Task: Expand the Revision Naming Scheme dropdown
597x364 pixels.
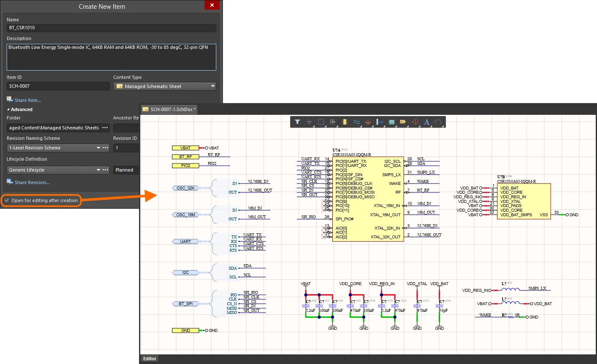Action: pos(99,148)
